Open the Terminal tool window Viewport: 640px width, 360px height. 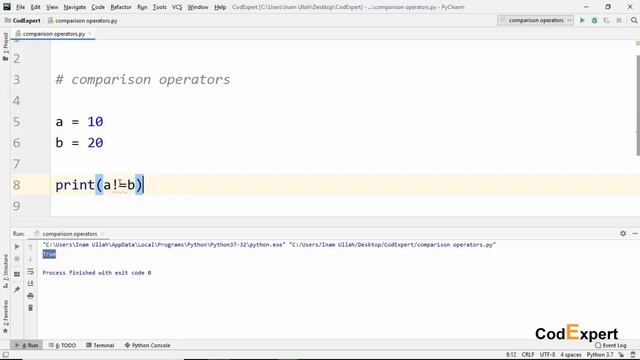pos(100,345)
